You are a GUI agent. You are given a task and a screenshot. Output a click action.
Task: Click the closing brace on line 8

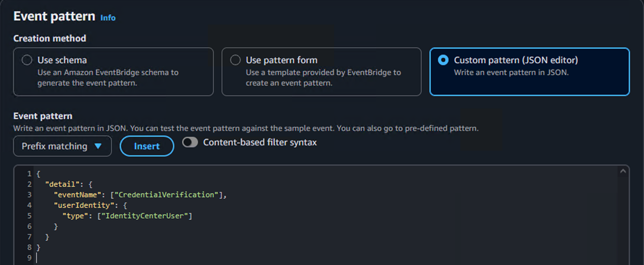pyautogui.click(x=38, y=248)
